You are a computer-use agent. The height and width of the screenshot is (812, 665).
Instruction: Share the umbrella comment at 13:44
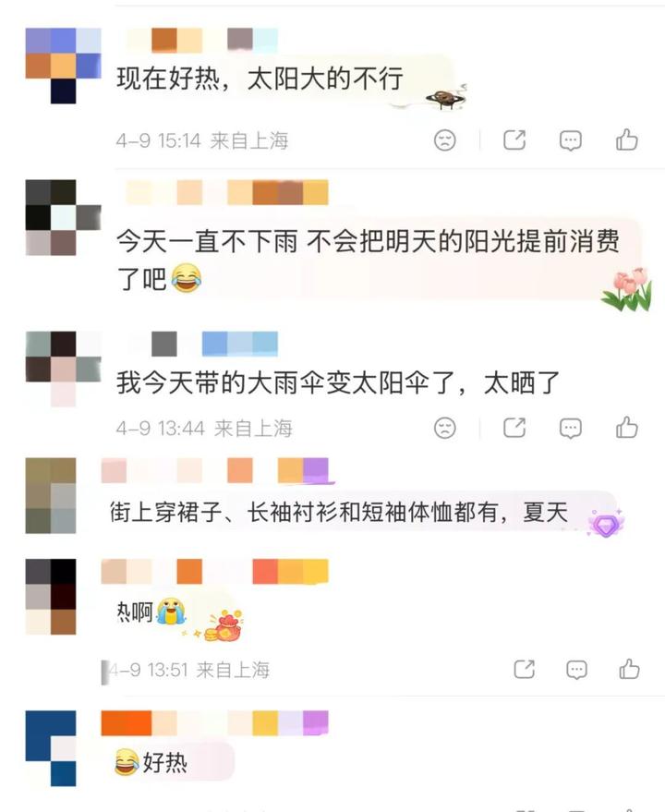(x=514, y=428)
